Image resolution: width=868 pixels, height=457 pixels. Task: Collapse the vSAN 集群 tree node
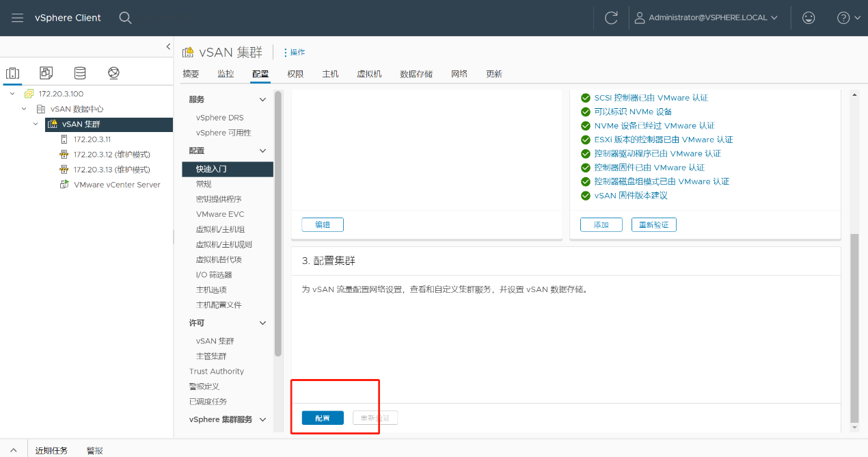pos(36,124)
